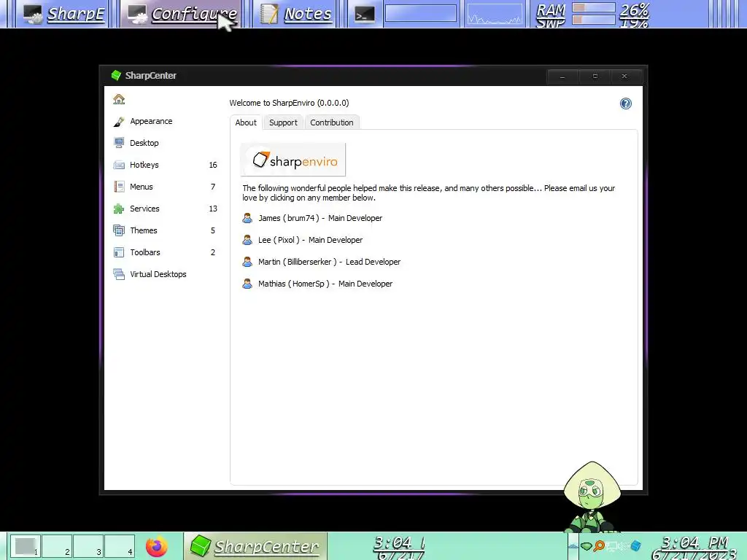Click the Toolbars count 2

(213, 252)
